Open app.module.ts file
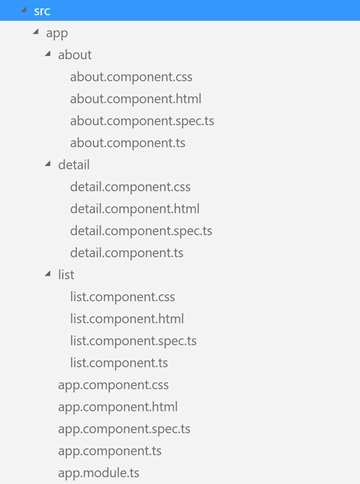This screenshot has width=360, height=484. pos(99,473)
